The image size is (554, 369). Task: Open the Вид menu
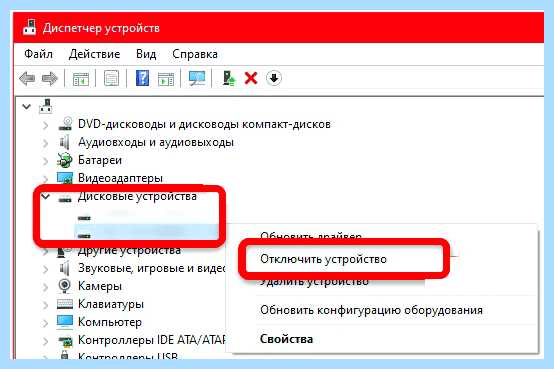click(x=146, y=54)
